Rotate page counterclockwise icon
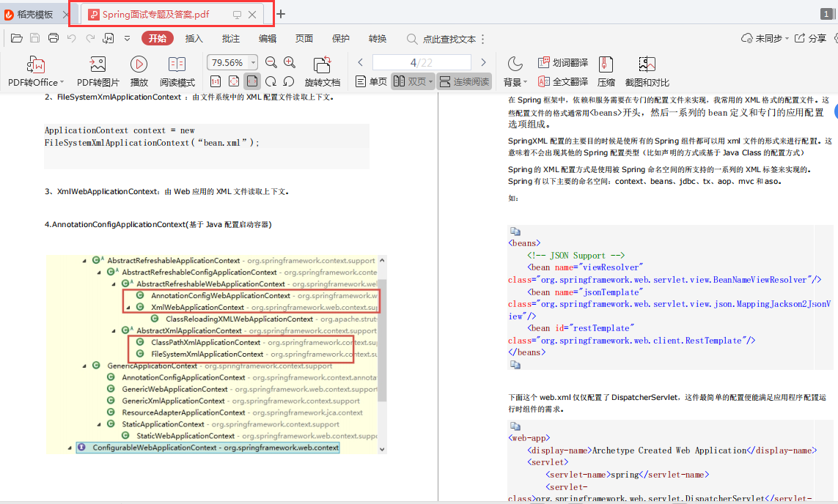This screenshot has height=504, width=838. [x=289, y=82]
